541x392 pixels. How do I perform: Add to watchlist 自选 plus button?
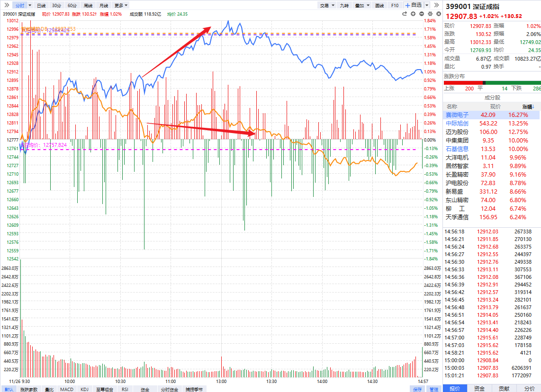click(414, 5)
